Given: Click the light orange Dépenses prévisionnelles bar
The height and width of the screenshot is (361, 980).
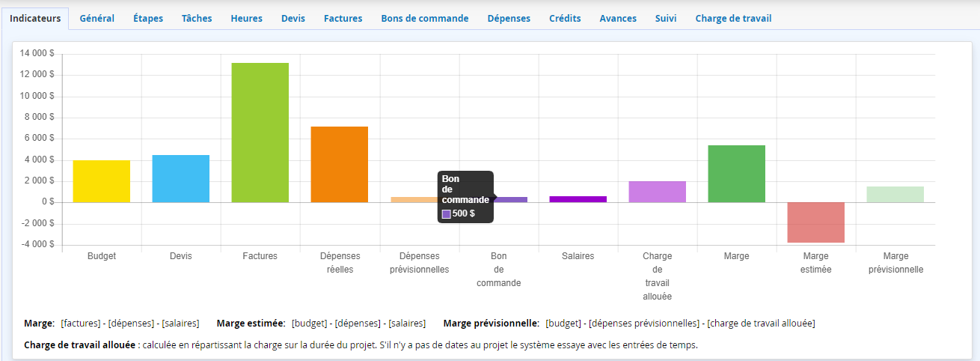Looking at the screenshot, I should pyautogui.click(x=414, y=199).
